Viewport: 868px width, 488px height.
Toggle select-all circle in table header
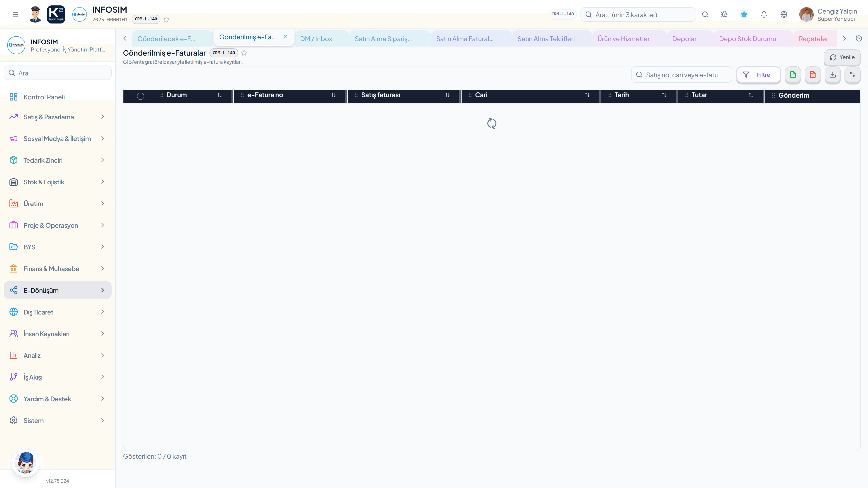coord(141,96)
